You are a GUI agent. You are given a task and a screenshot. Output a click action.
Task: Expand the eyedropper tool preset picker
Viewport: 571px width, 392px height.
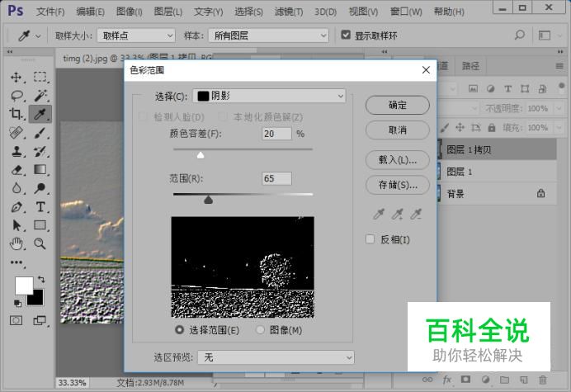click(38, 36)
